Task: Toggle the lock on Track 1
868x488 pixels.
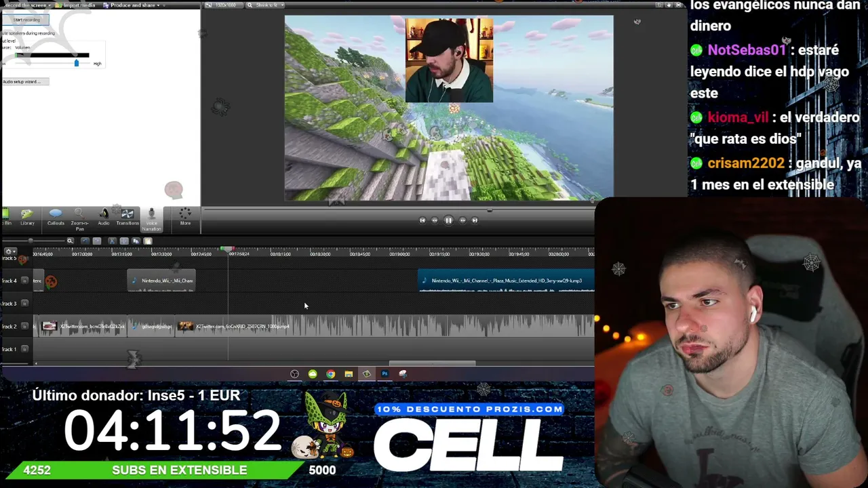Action: tap(25, 349)
